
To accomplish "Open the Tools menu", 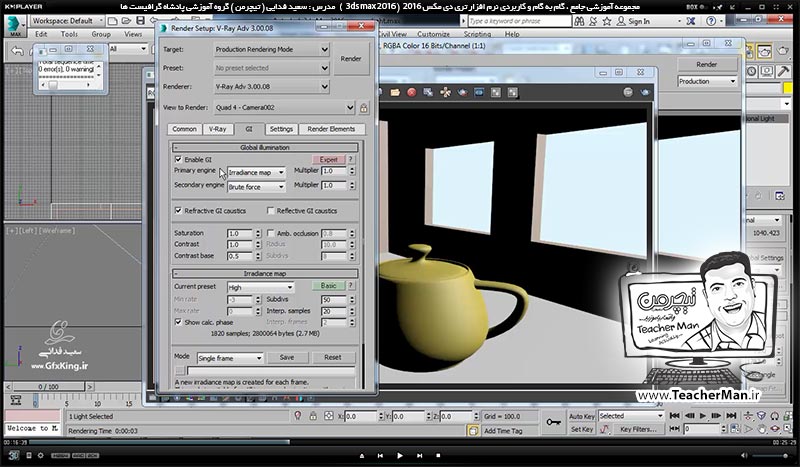I will point(69,34).
